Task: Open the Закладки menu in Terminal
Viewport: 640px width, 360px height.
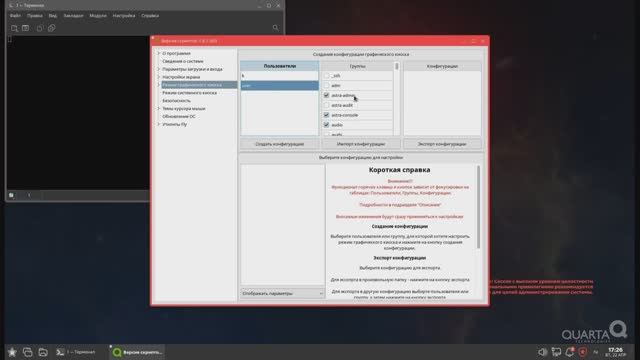Action: click(x=73, y=16)
